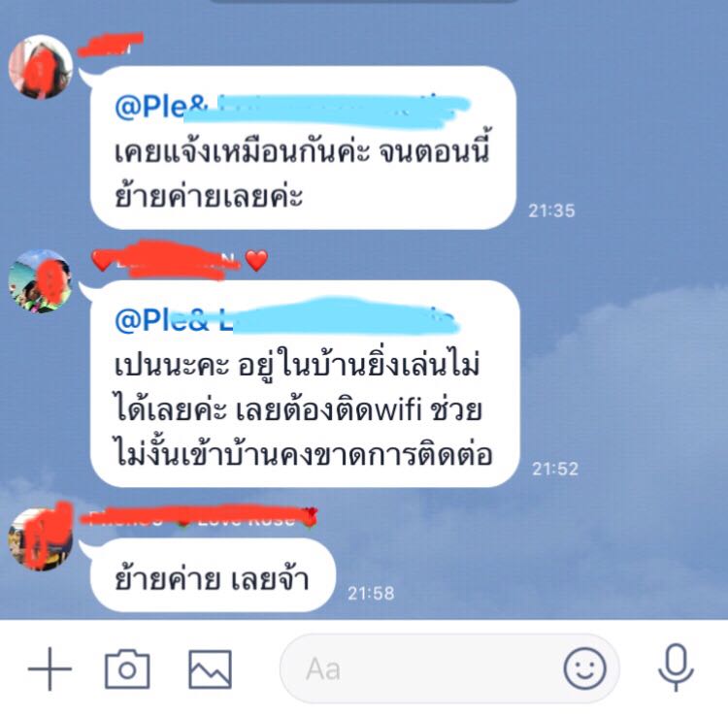The height and width of the screenshot is (716, 728).
Task: Open the third sender's profile avatar
Action: (41, 538)
